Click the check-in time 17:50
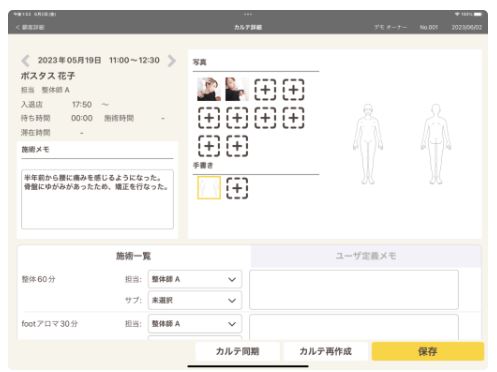 pos(82,105)
